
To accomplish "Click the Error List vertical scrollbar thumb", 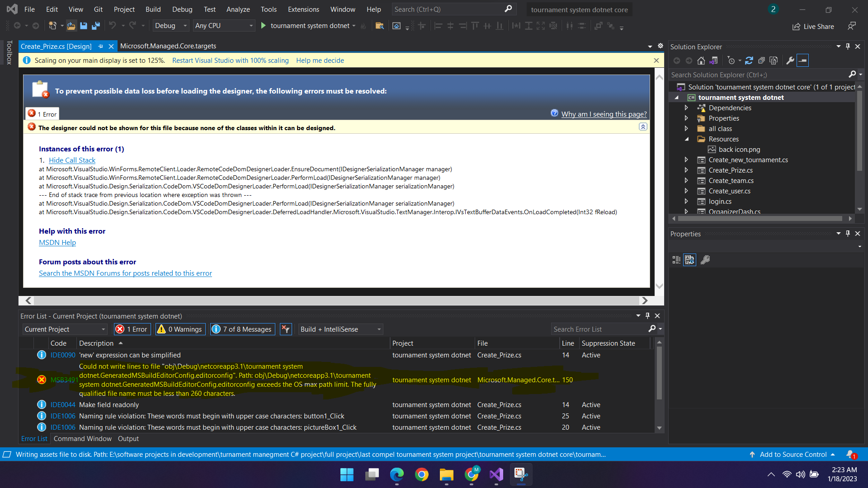I will click(659, 373).
